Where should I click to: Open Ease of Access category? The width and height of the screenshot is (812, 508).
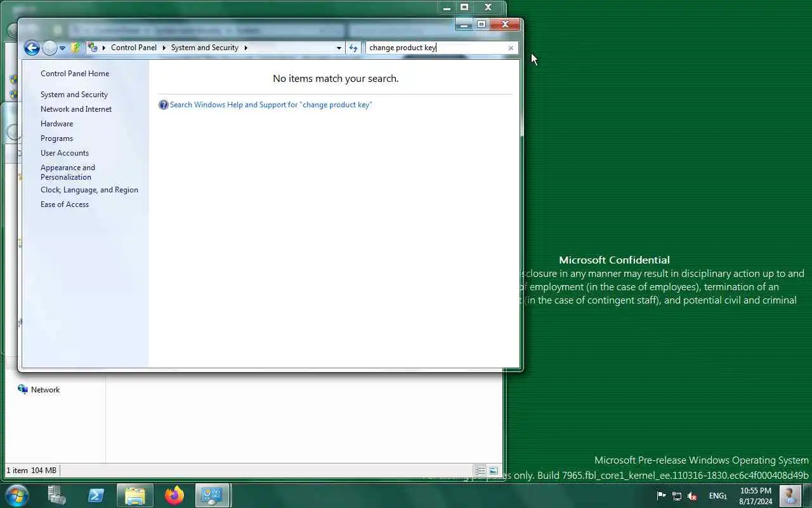click(65, 204)
